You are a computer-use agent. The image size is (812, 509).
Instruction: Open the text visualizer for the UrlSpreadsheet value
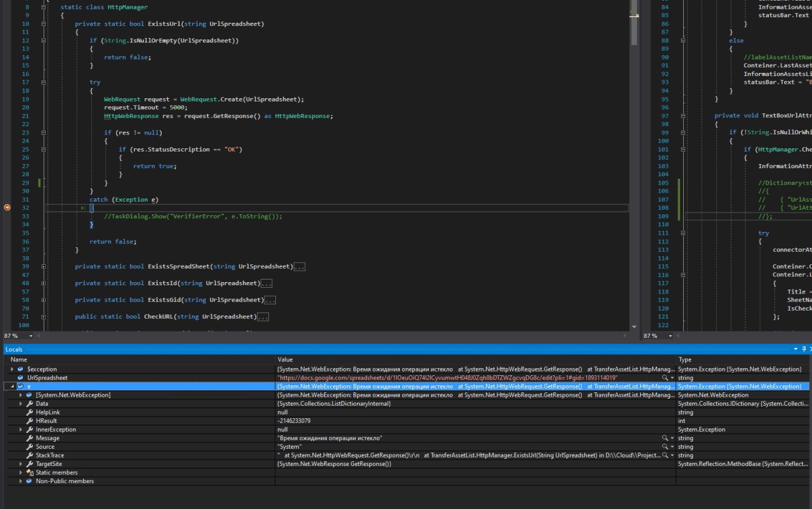(x=665, y=378)
